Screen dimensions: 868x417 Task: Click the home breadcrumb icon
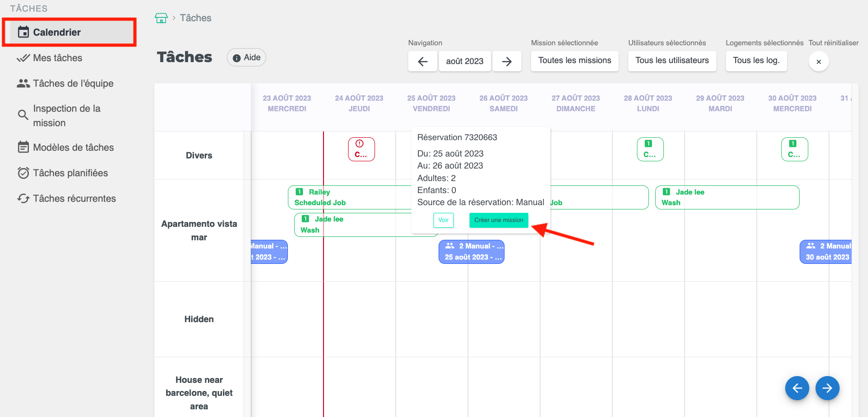tap(161, 18)
